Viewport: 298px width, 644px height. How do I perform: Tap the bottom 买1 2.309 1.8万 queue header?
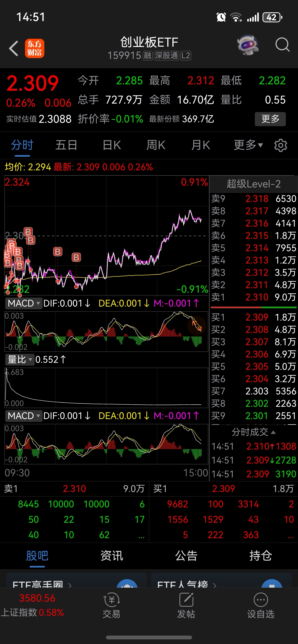point(223,488)
